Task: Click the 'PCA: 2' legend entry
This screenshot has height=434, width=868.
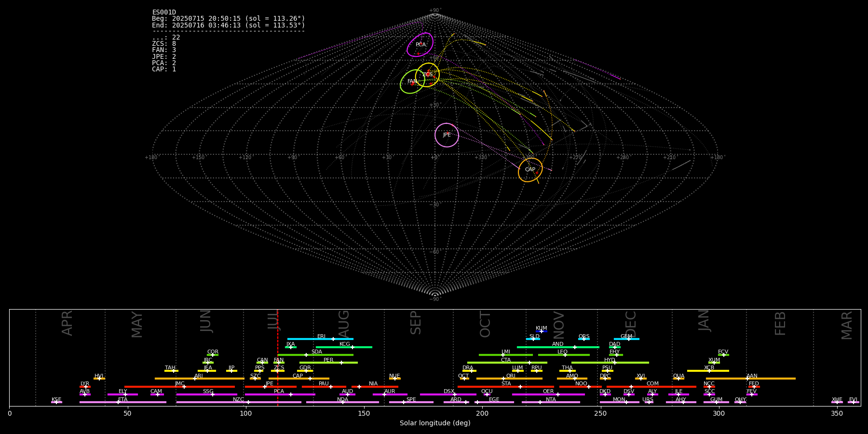Action: (x=164, y=63)
